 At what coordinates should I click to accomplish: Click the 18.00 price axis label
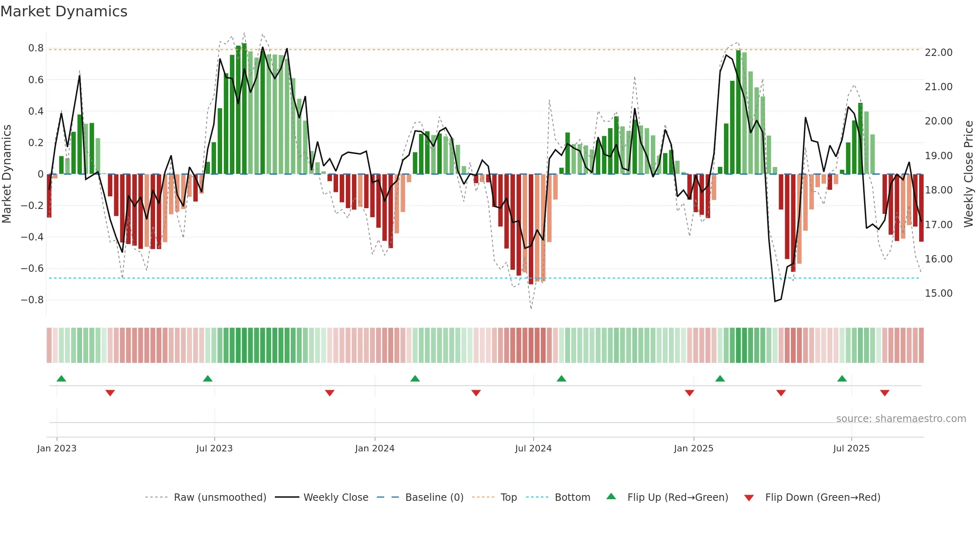(x=939, y=190)
